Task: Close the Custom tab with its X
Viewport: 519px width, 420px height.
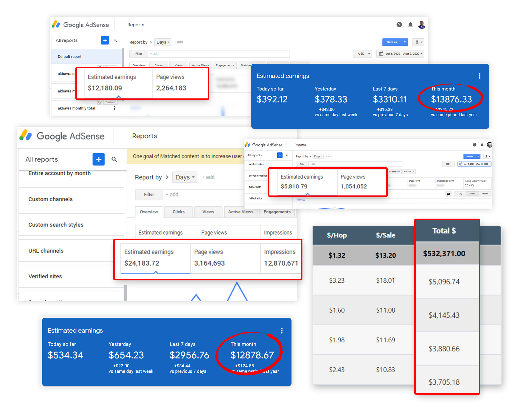Action: pyautogui.click(x=413, y=172)
